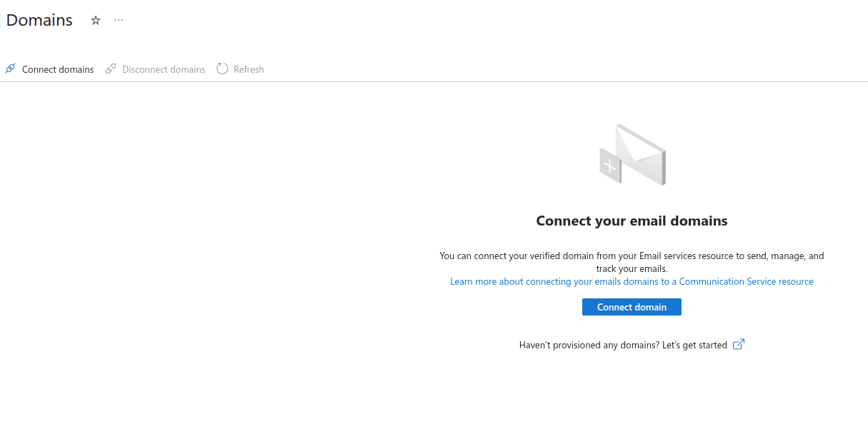This screenshot has height=424, width=868.
Task: Select the Disconnect domains toolbar label
Action: click(x=164, y=69)
